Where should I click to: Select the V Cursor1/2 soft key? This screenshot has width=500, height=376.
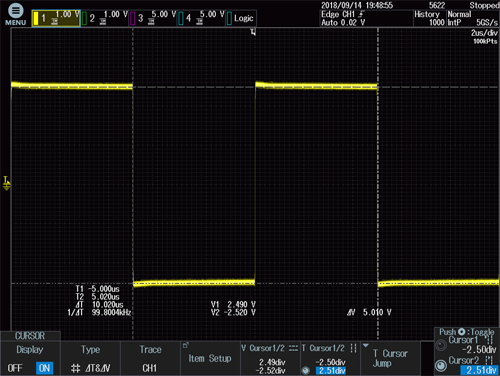pos(270,358)
